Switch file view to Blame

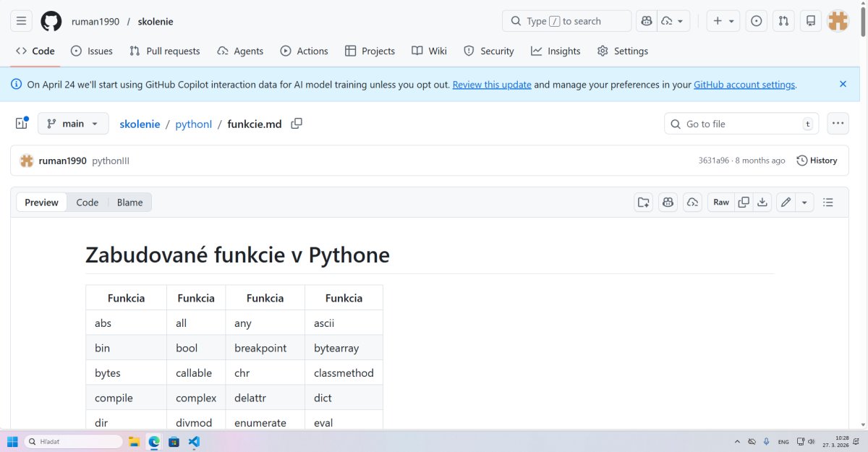129,202
